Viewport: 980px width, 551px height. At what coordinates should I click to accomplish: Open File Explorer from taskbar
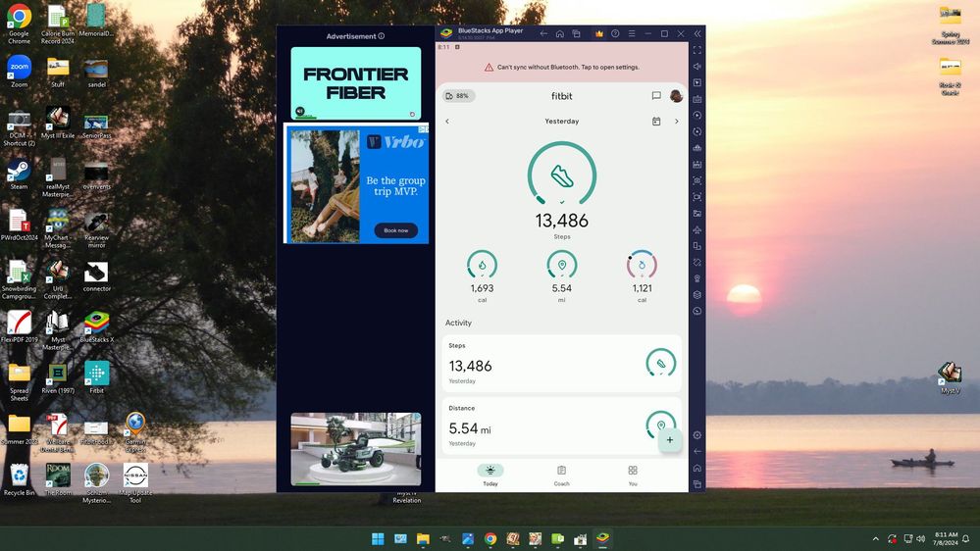423,538
